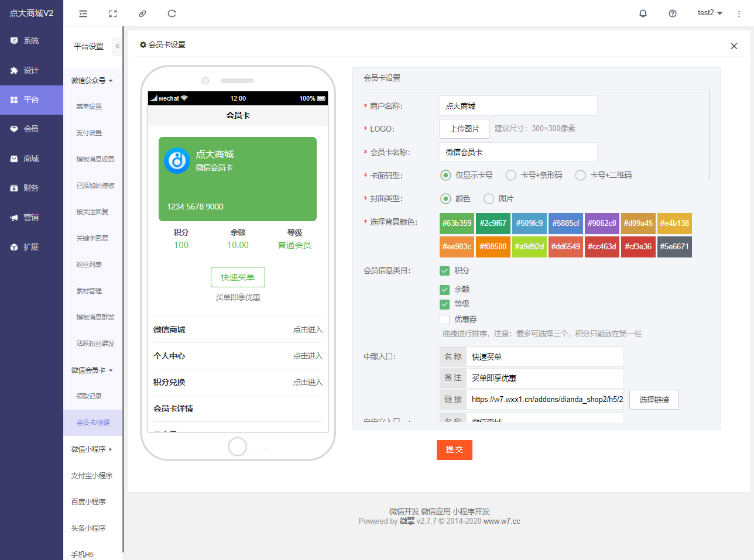
Task: Open 菜单设置 in the platform menu
Action: (89, 106)
